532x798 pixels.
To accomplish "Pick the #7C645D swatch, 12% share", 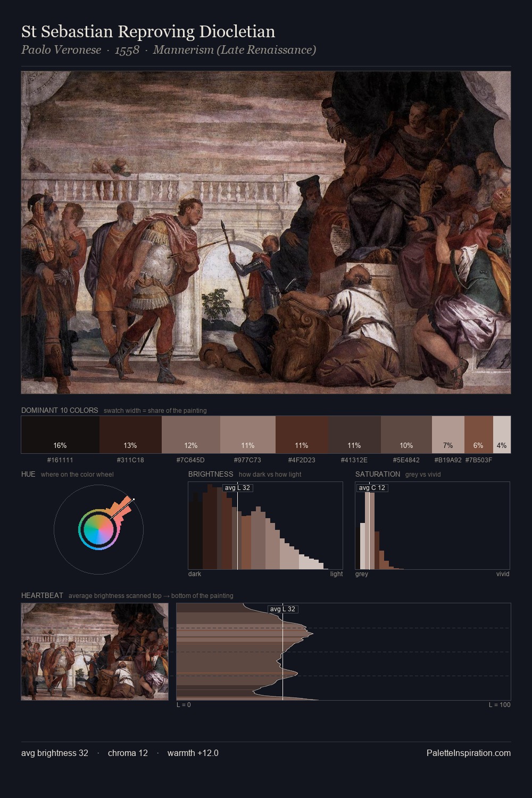I will coord(191,435).
